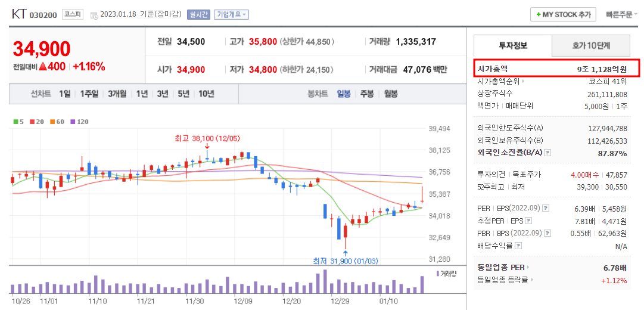
Task: Open the 동일업종 등락률 link
Action: (503, 280)
